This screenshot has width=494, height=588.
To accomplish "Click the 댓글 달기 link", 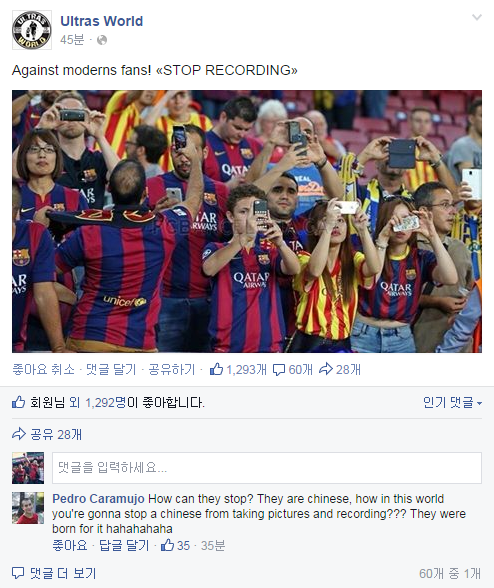I will point(111,369).
